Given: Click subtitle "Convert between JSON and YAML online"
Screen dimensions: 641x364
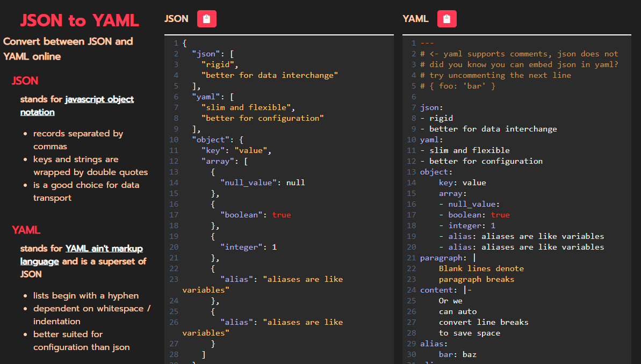Looking at the screenshot, I should coord(68,49).
